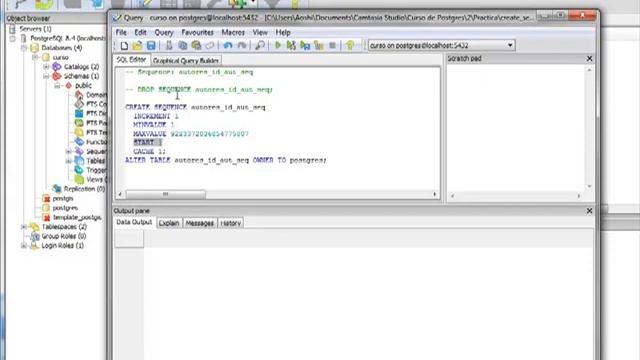Image resolution: width=640 pixels, height=360 pixels.
Task: Switch to the Graphical Query Builder tab
Action: 186,60
